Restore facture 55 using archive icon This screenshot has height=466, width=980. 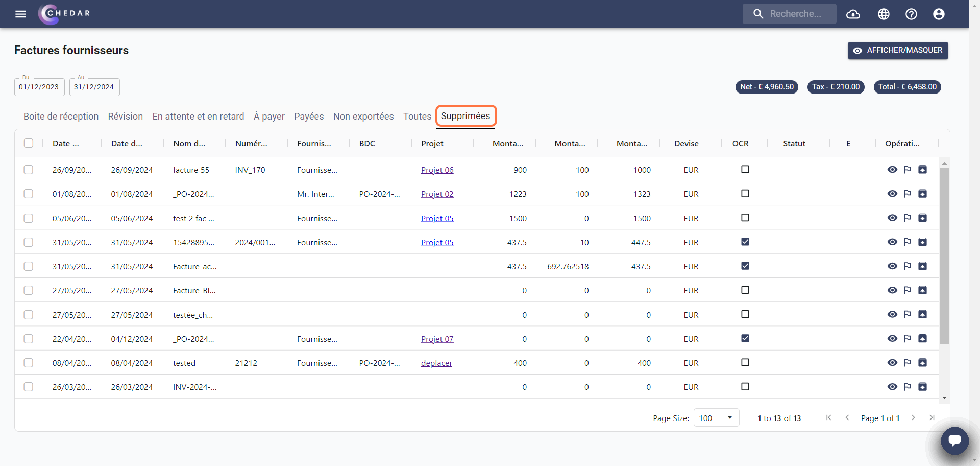coord(922,170)
